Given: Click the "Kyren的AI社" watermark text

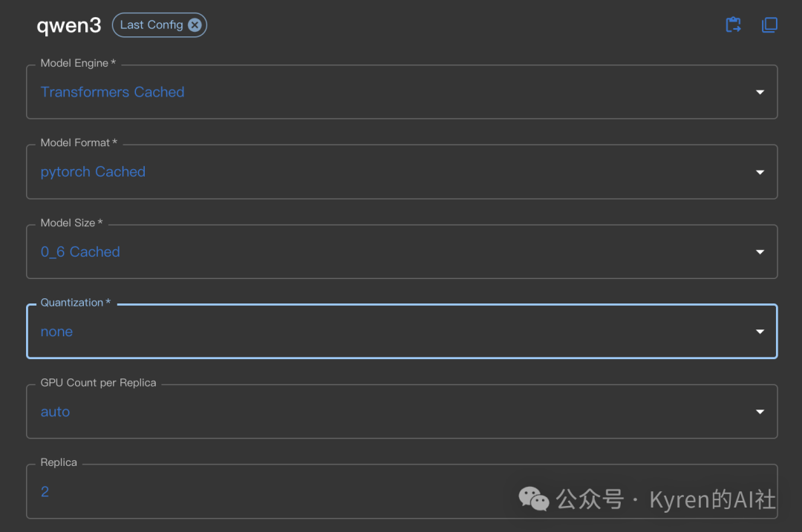Looking at the screenshot, I should coord(712,499).
